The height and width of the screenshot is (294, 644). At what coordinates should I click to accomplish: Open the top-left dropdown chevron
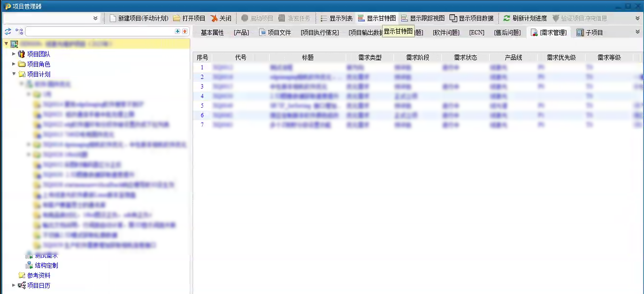[x=96, y=18]
